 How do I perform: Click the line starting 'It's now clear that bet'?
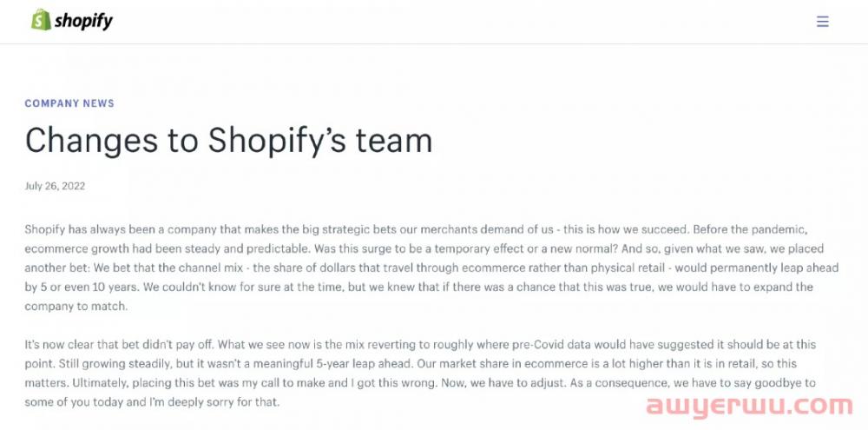420,345
